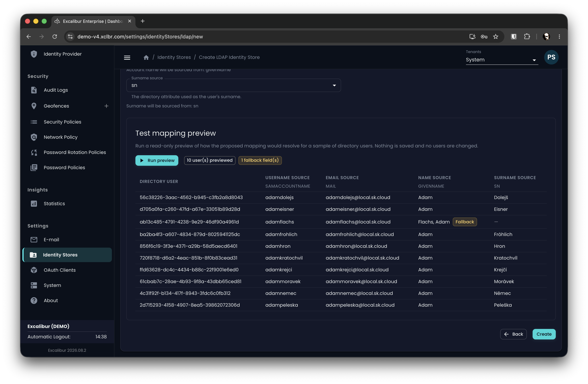Click the Morávek surname cell
This screenshot has width=588, height=384.
pos(504,281)
